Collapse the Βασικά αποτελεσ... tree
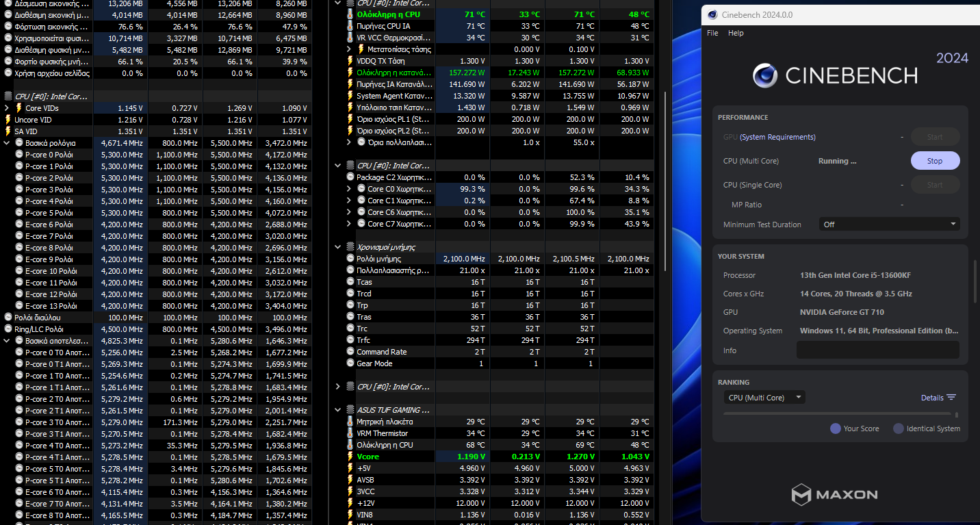 (7, 341)
